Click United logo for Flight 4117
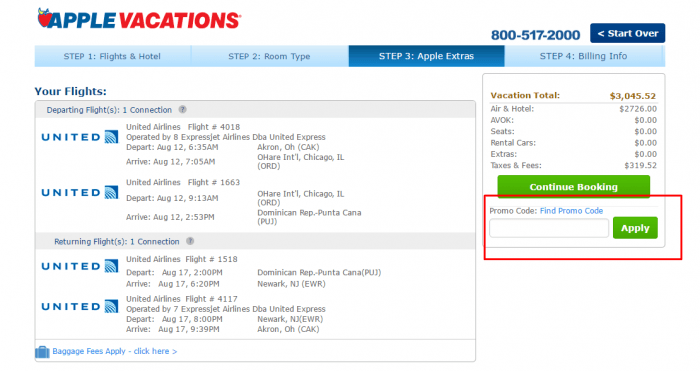The image size is (700, 371). coord(80,306)
